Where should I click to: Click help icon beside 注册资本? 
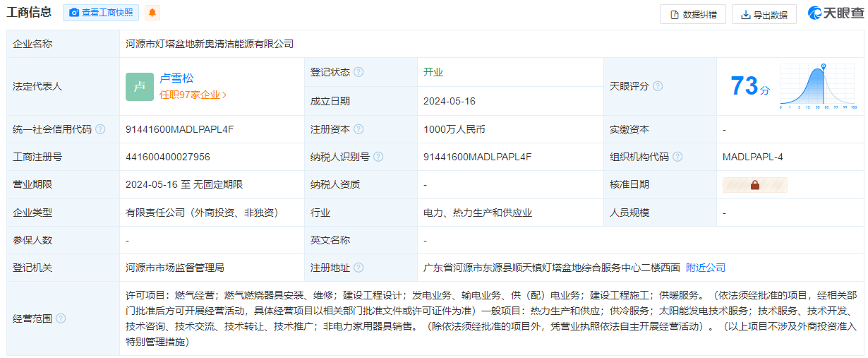358,129
